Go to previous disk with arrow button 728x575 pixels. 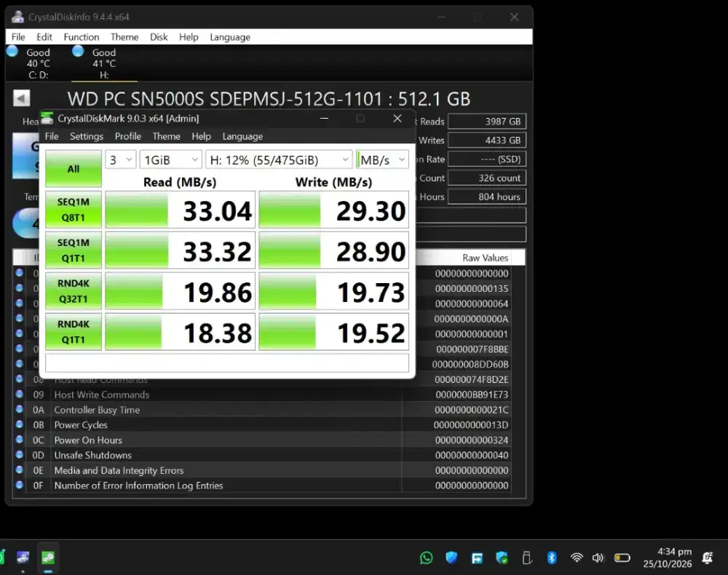click(x=21, y=98)
